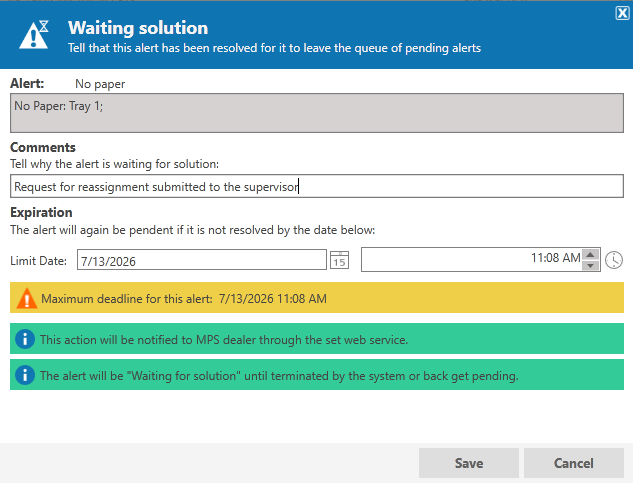Click the Cancel button

point(574,463)
